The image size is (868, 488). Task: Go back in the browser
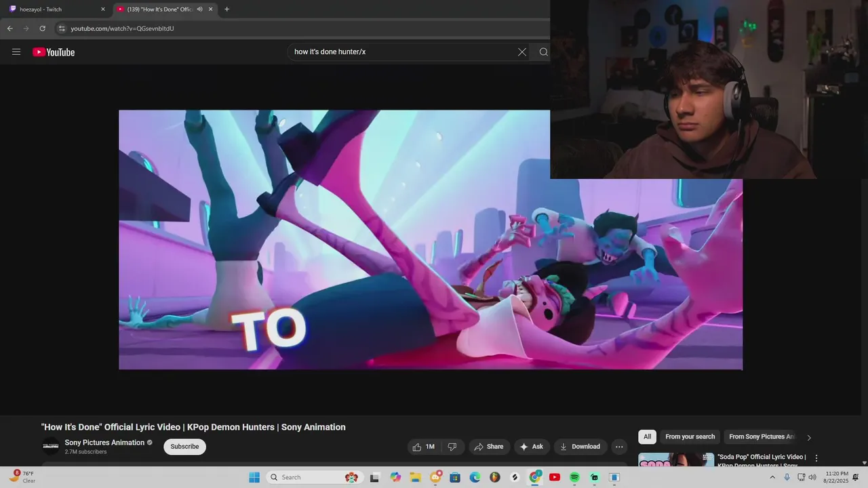pos(10,28)
